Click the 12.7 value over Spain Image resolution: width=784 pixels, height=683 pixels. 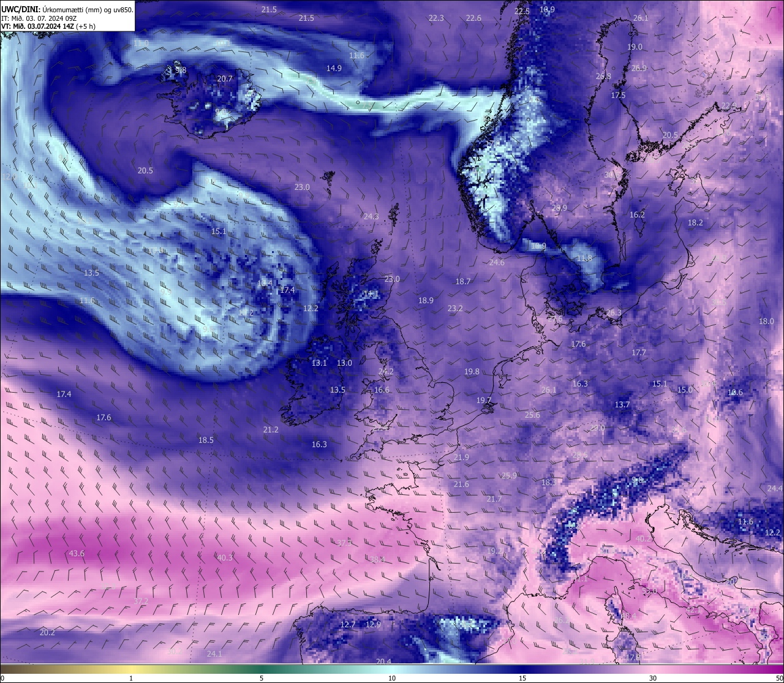[x=348, y=625]
